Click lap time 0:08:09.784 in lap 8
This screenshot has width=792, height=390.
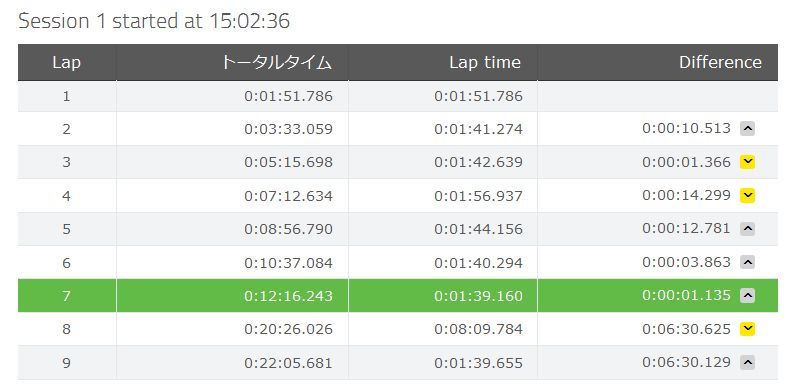click(x=478, y=329)
